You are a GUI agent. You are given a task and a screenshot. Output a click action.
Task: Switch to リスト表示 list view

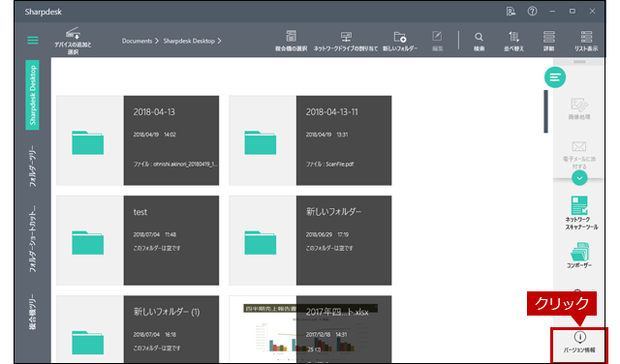[586, 41]
